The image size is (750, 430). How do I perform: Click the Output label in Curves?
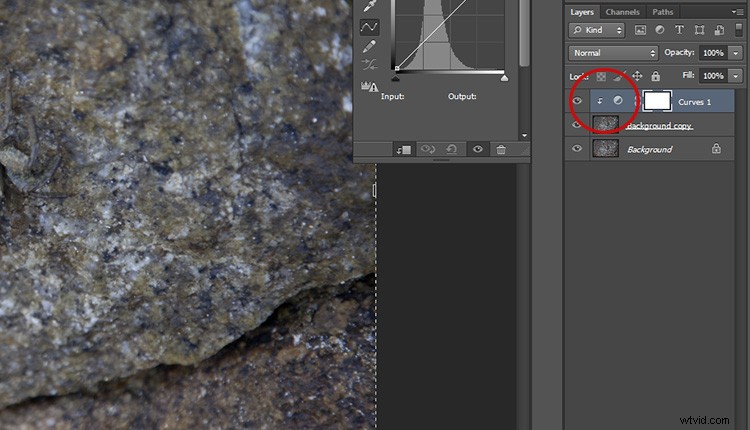pos(462,97)
